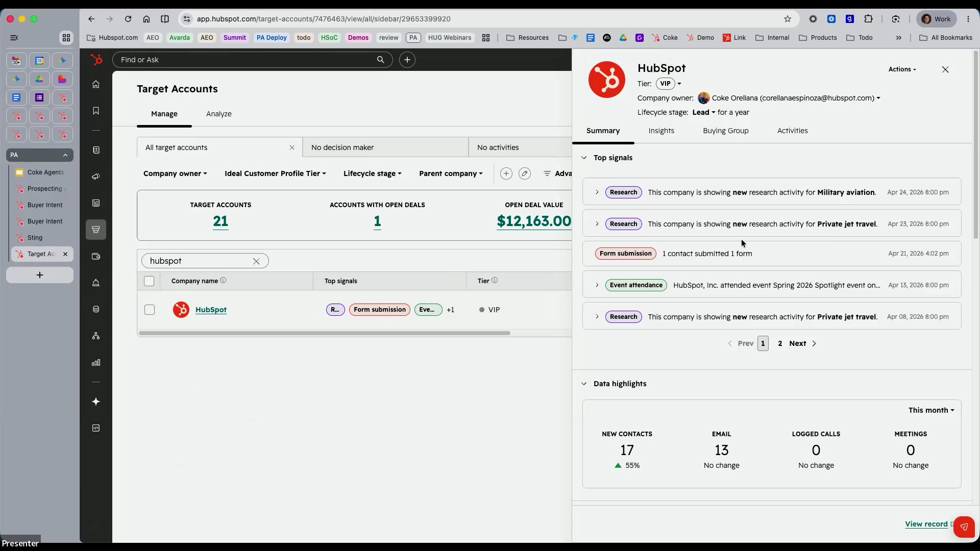
Task: Open the Marketing megaphone nav icon
Action: point(96,177)
